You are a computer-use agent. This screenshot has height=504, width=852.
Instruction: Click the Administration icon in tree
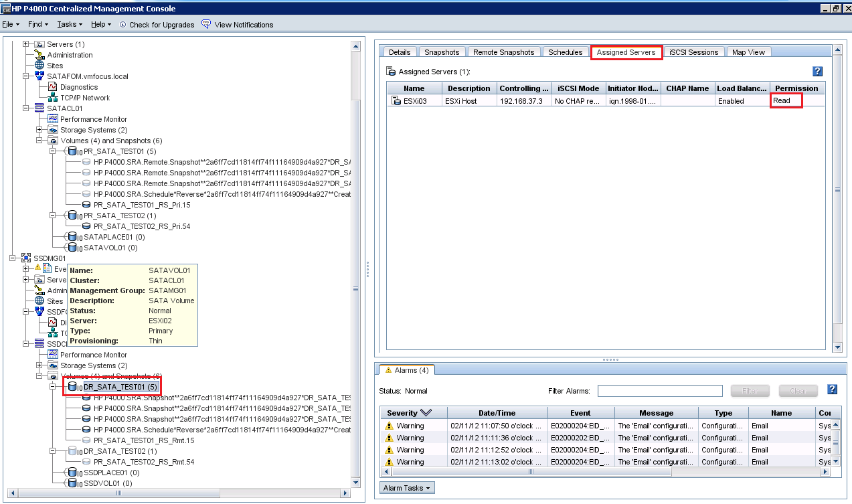(x=39, y=55)
